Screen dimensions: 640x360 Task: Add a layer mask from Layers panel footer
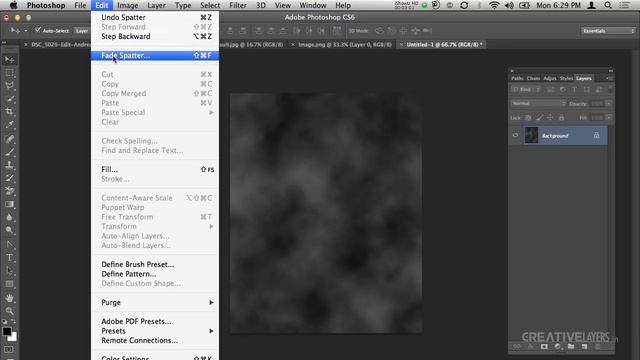[544, 347]
